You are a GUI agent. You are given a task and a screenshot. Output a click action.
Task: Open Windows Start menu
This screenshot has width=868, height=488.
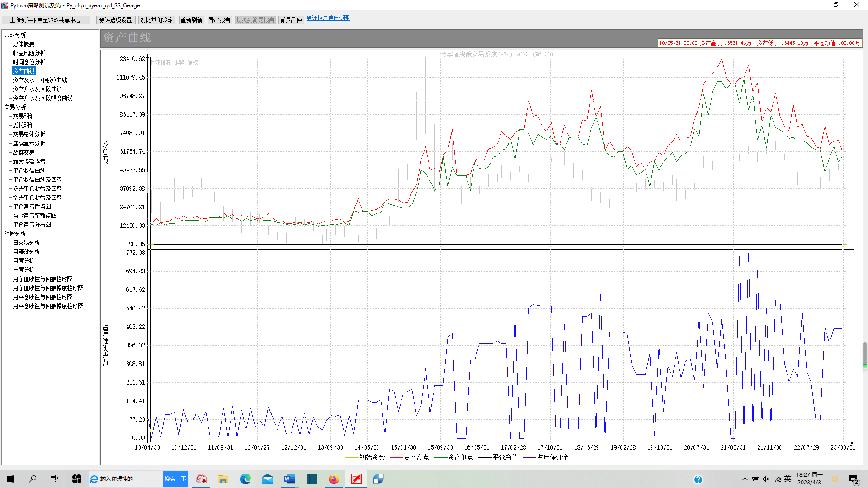tap(11, 479)
